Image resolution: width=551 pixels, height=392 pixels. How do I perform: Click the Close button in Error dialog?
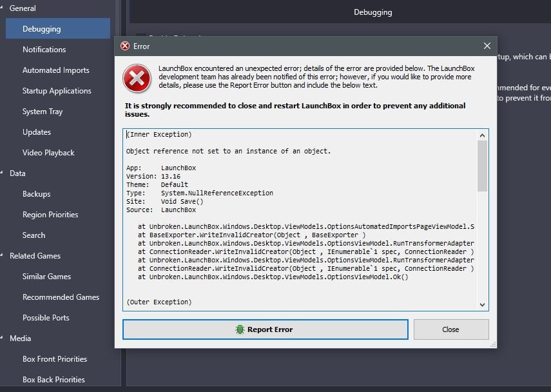click(x=451, y=329)
